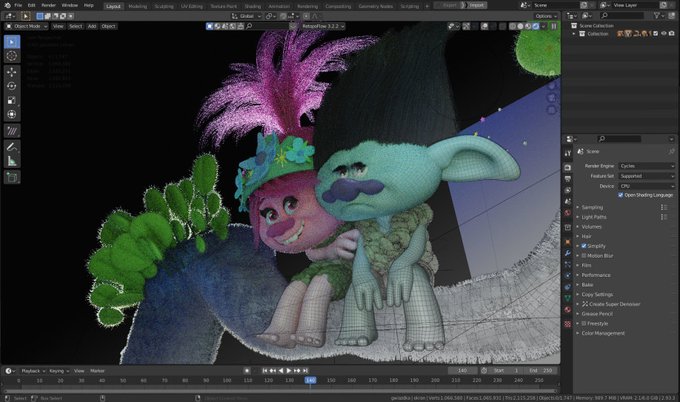Open the Material properties tab
The height and width of the screenshot is (402, 680).
click(x=568, y=309)
